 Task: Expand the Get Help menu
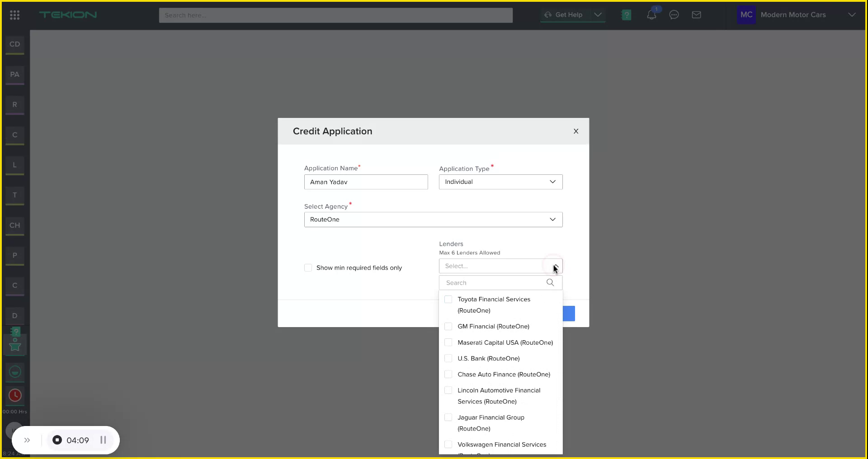598,14
